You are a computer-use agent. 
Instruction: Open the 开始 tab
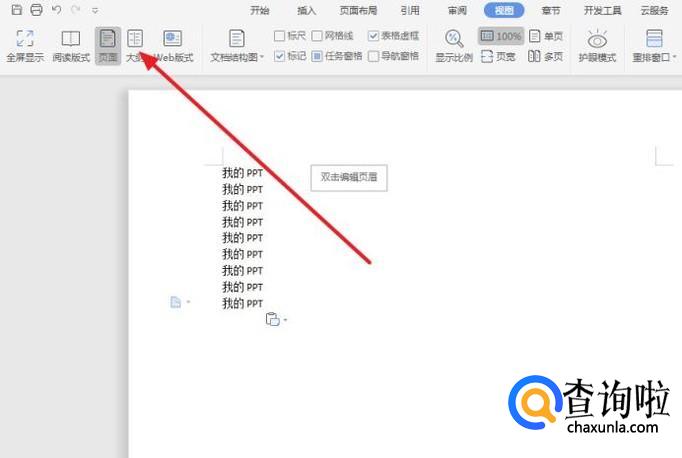(x=260, y=10)
